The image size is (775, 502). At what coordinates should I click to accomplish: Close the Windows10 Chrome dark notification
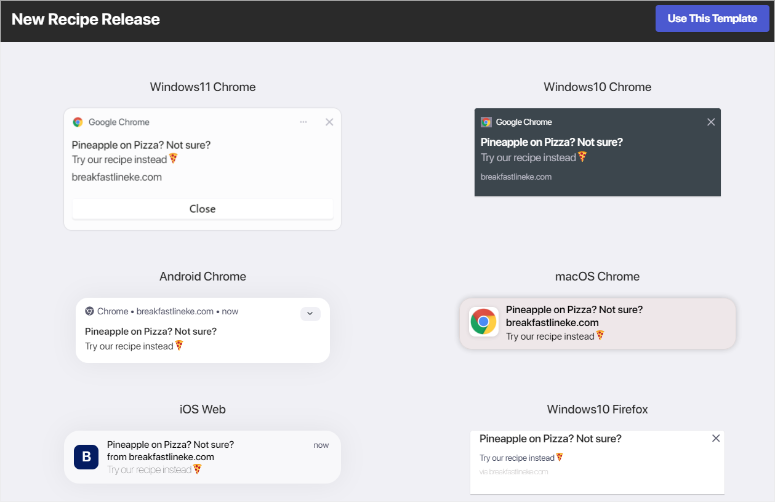click(711, 122)
